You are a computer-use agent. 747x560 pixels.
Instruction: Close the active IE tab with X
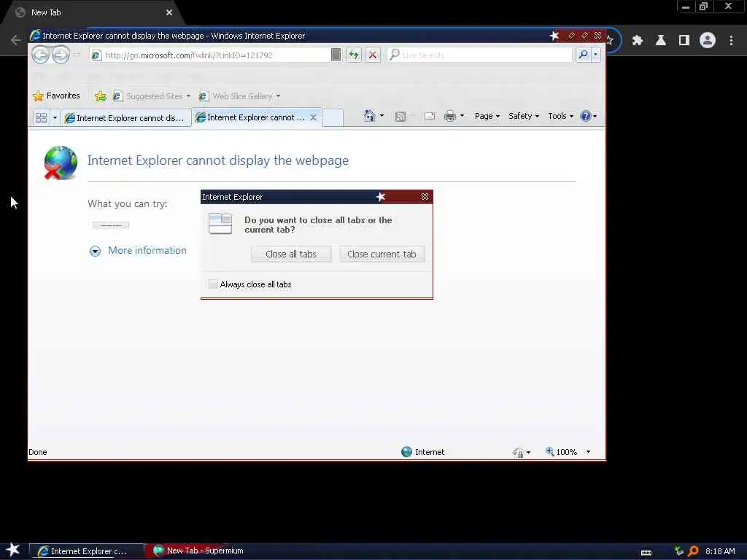coord(314,117)
